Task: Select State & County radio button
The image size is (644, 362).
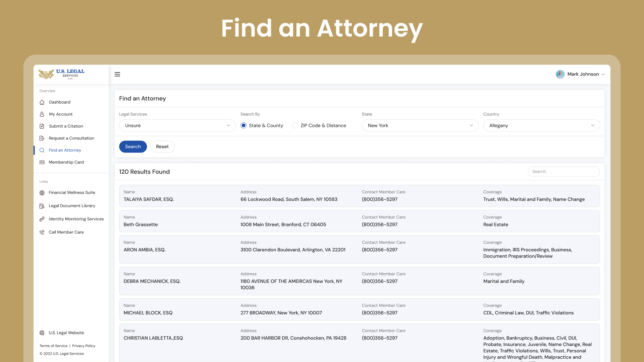Action: coord(244,126)
